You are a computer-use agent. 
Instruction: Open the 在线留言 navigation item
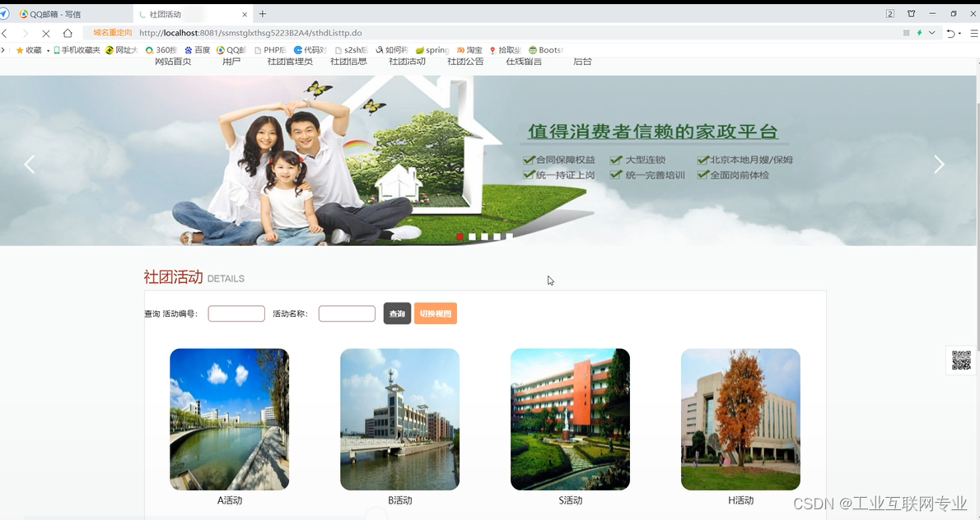524,61
